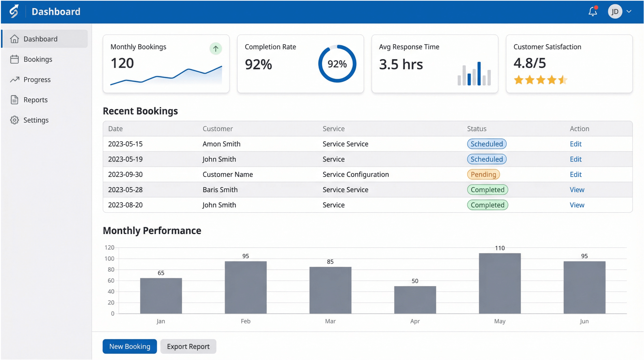This screenshot has height=360, width=644.
Task: View Baris Smith's completed booking
Action: 577,190
